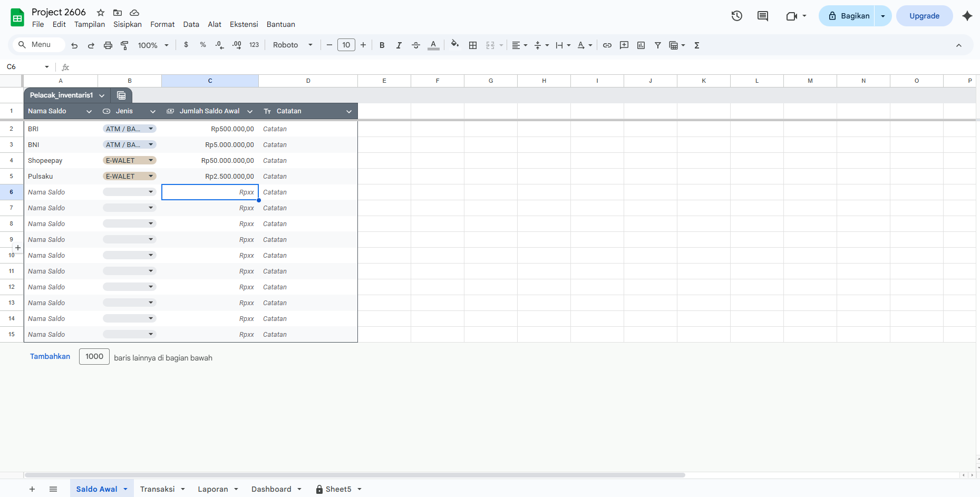Click the insert chart icon
This screenshot has height=497, width=980.
[x=641, y=45]
